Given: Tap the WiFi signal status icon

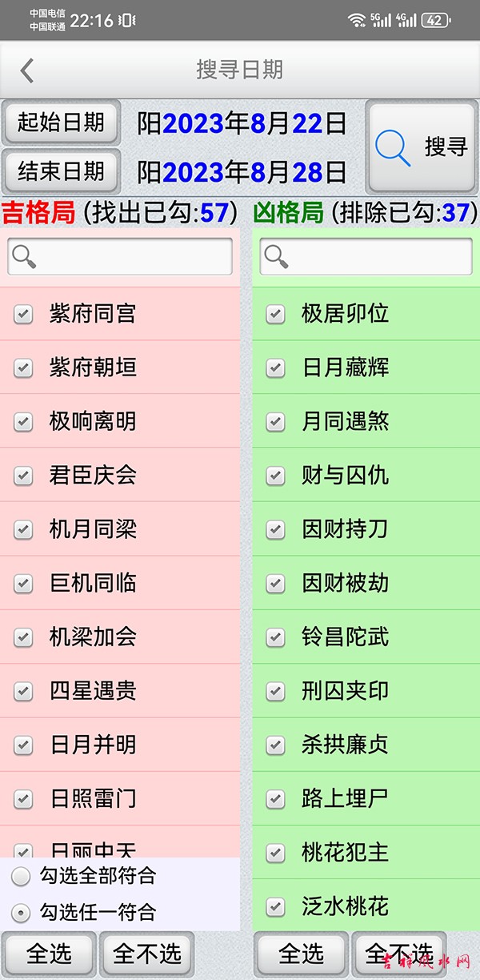Looking at the screenshot, I should [356, 20].
